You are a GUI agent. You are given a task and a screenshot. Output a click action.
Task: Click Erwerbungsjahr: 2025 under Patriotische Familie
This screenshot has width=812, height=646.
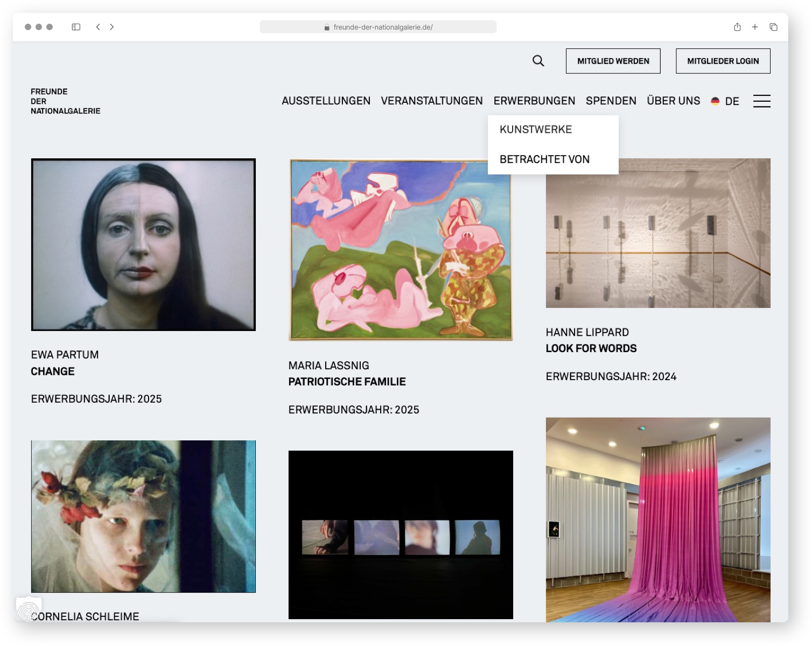click(354, 410)
